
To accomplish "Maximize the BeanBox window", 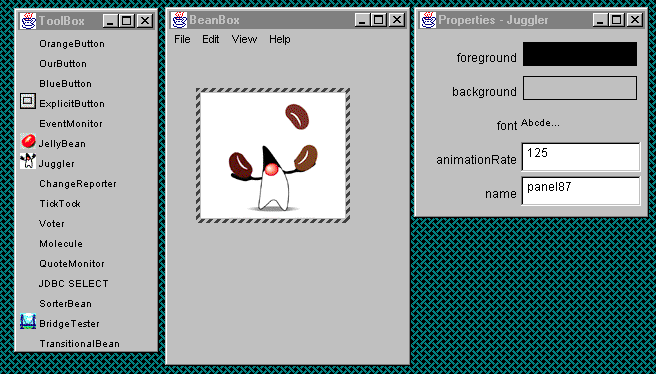I will (x=378, y=20).
